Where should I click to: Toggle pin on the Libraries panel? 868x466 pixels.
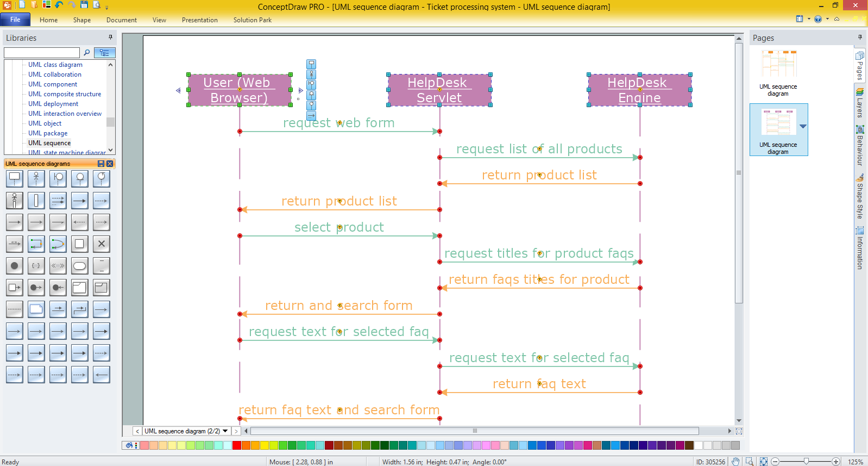point(110,38)
